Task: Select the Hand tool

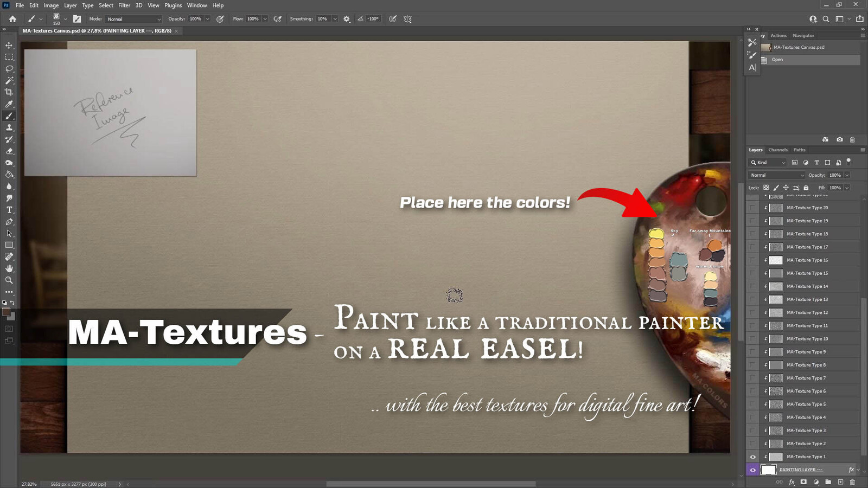Action: (9, 268)
